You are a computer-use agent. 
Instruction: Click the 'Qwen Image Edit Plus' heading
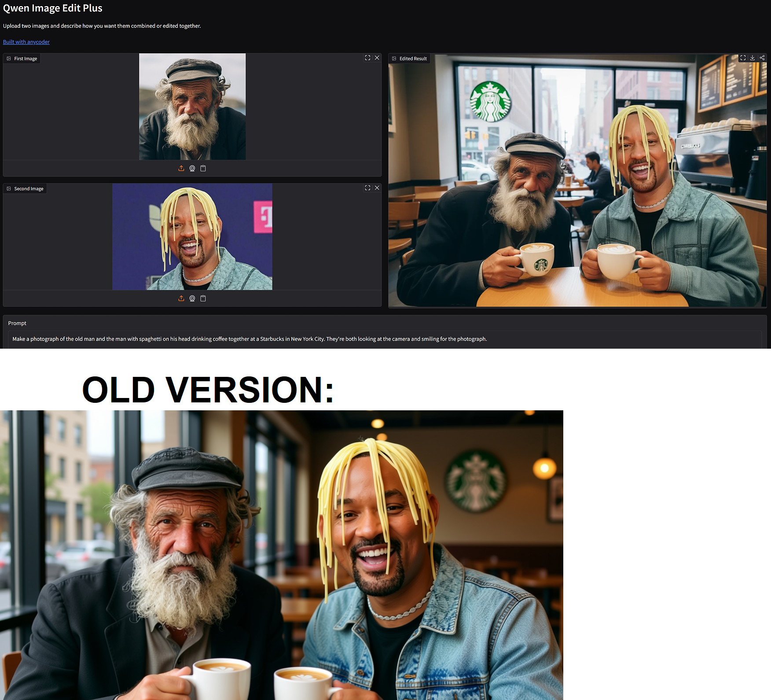point(53,8)
